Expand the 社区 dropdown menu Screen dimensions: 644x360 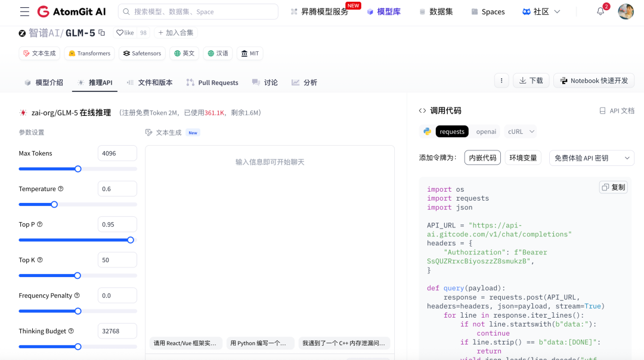[x=541, y=11]
